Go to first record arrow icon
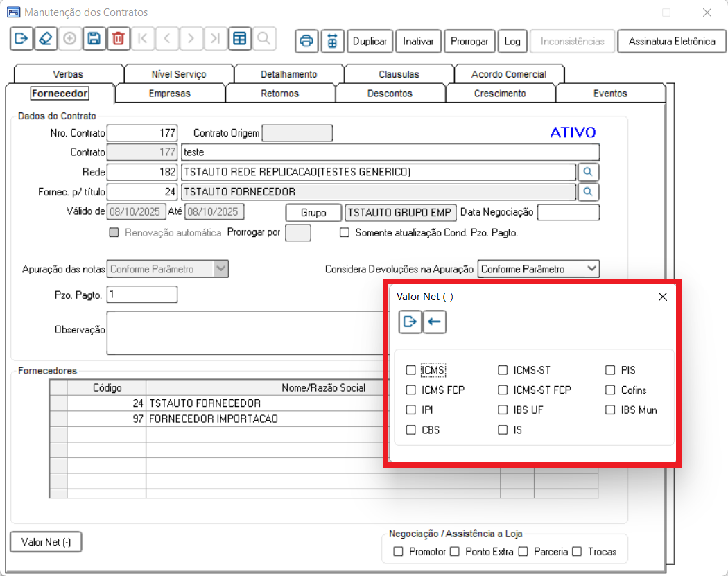Viewport: 728px width, 576px height. (143, 39)
